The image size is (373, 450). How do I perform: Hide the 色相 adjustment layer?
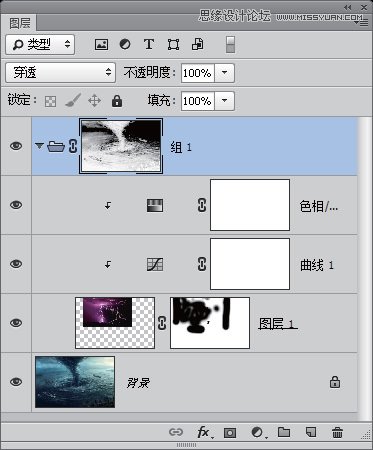[16, 205]
